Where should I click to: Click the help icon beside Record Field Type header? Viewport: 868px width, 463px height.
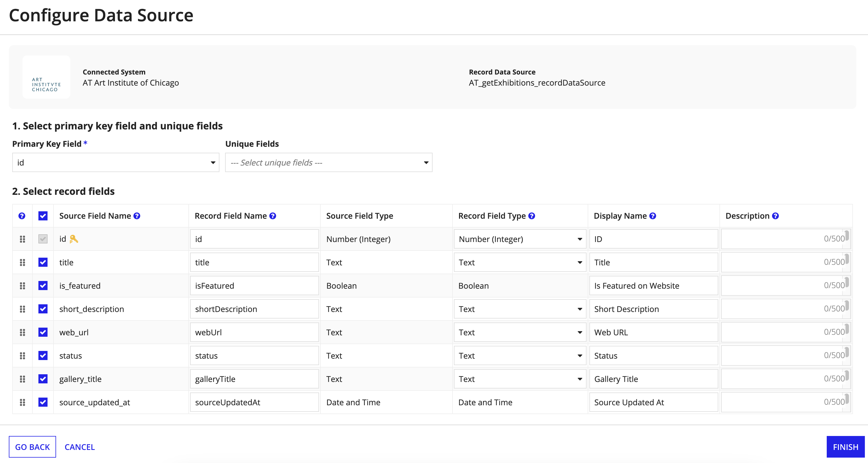531,216
